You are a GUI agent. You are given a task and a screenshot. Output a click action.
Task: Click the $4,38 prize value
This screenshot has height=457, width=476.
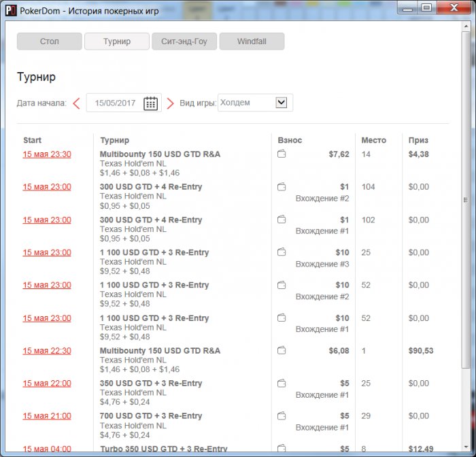coord(419,154)
